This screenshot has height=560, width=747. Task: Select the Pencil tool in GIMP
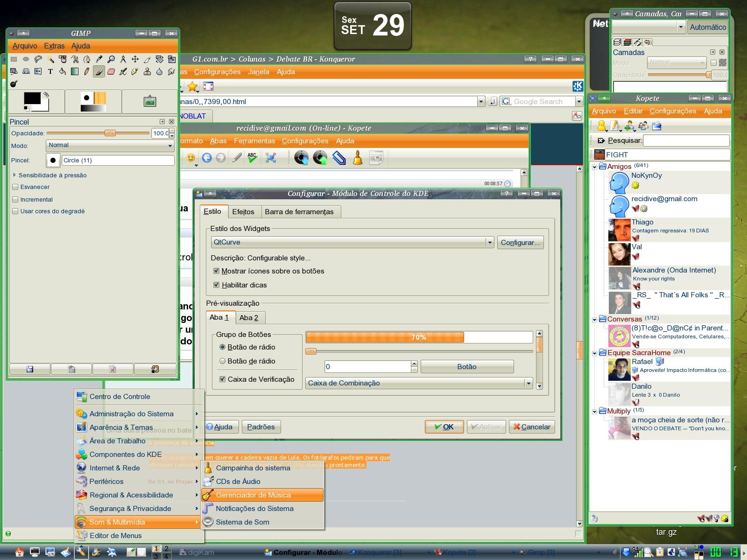tap(87, 71)
